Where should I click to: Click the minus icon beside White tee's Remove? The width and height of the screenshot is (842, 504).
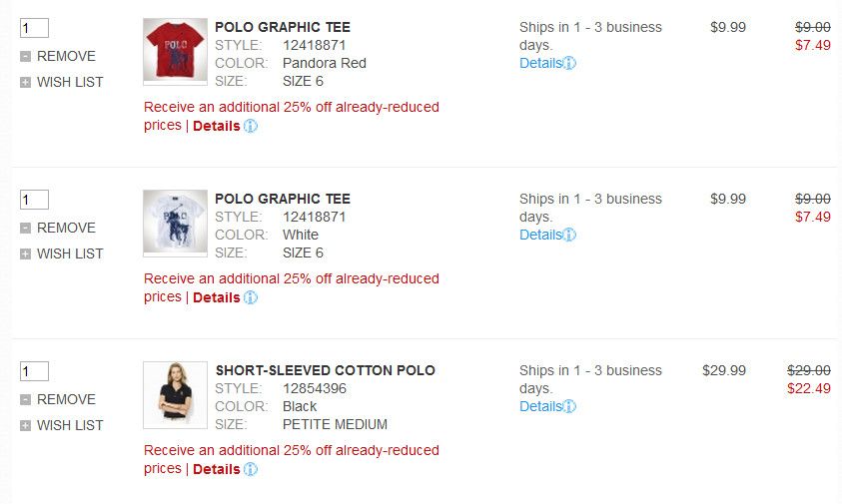coord(25,229)
